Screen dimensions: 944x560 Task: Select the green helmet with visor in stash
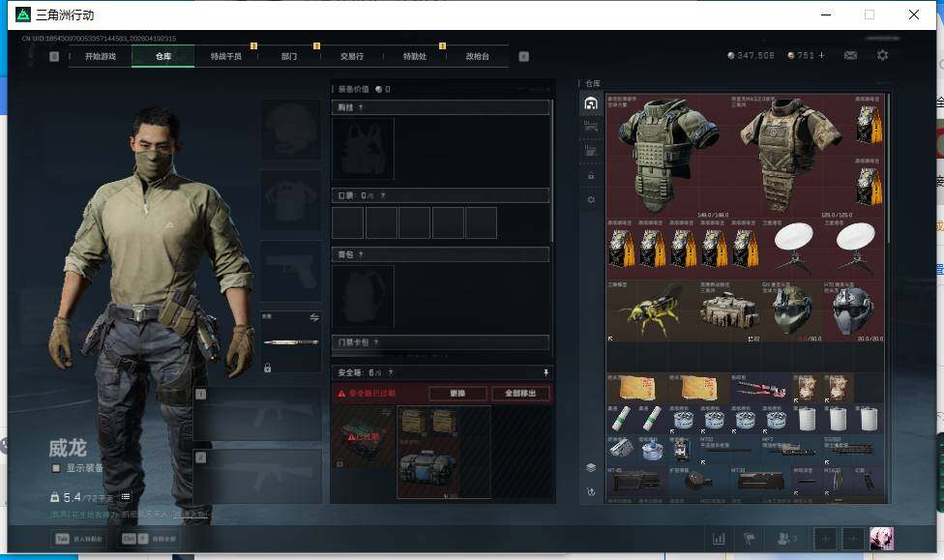click(x=792, y=311)
